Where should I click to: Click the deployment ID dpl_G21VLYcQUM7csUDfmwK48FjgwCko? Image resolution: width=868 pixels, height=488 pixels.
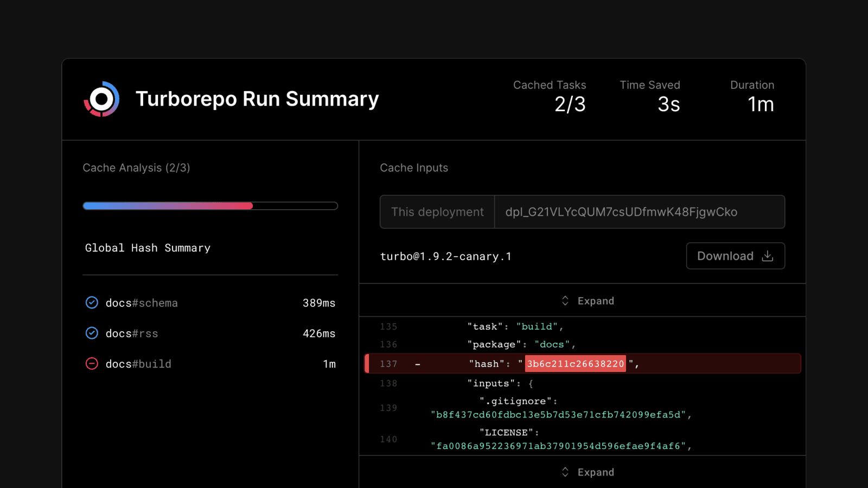click(621, 212)
